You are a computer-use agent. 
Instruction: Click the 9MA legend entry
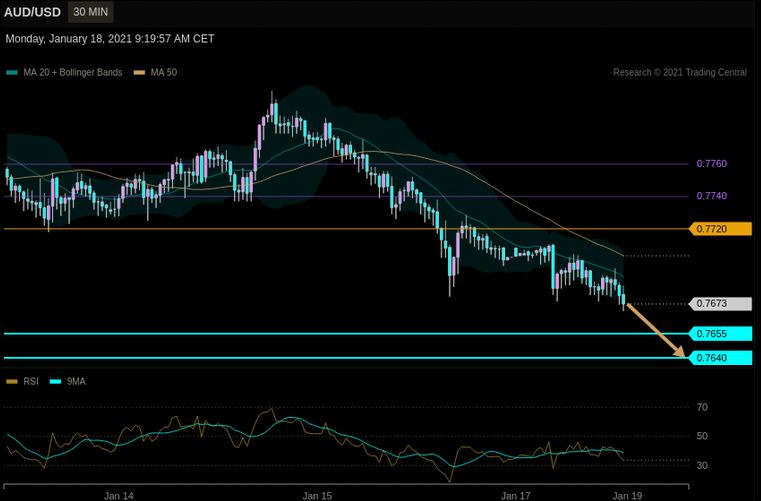(68, 382)
